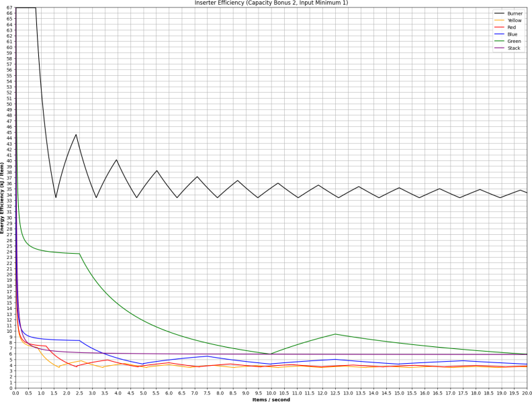This screenshot has width=532, height=402.
Task: Click the 'Green' legend label
Action: click(x=514, y=41)
